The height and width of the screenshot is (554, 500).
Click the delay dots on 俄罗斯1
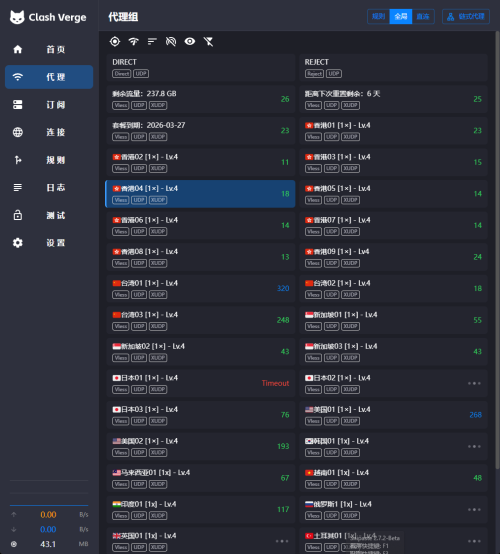click(x=474, y=509)
